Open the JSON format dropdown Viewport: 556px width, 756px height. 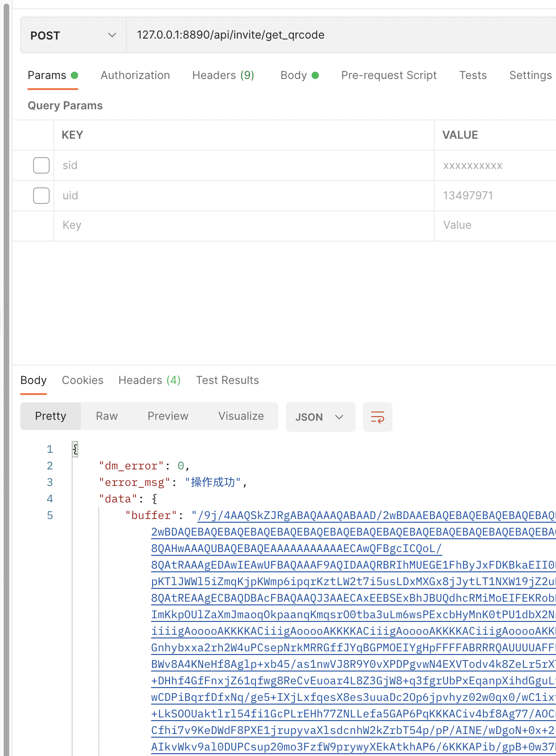coord(320,417)
